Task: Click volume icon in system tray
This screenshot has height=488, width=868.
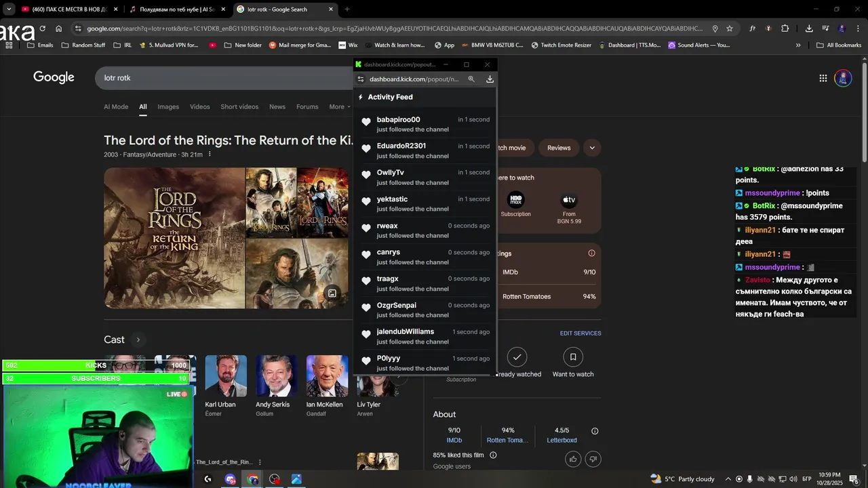Action: 793,479
